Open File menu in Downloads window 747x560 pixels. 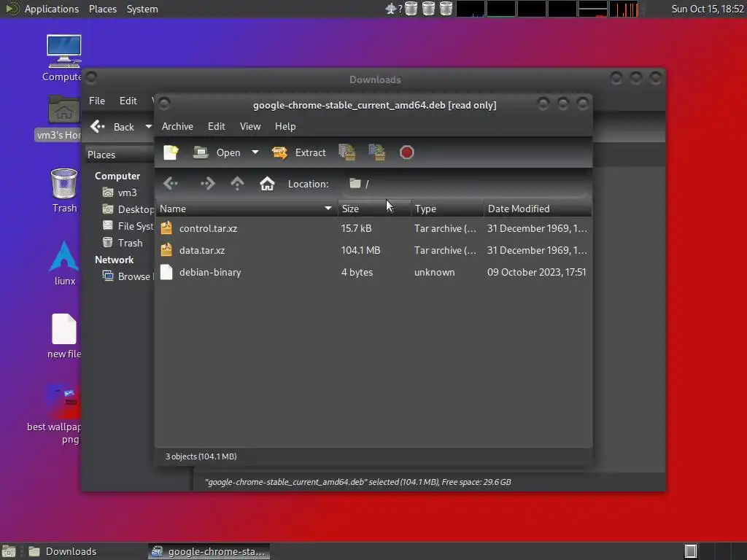click(x=97, y=101)
